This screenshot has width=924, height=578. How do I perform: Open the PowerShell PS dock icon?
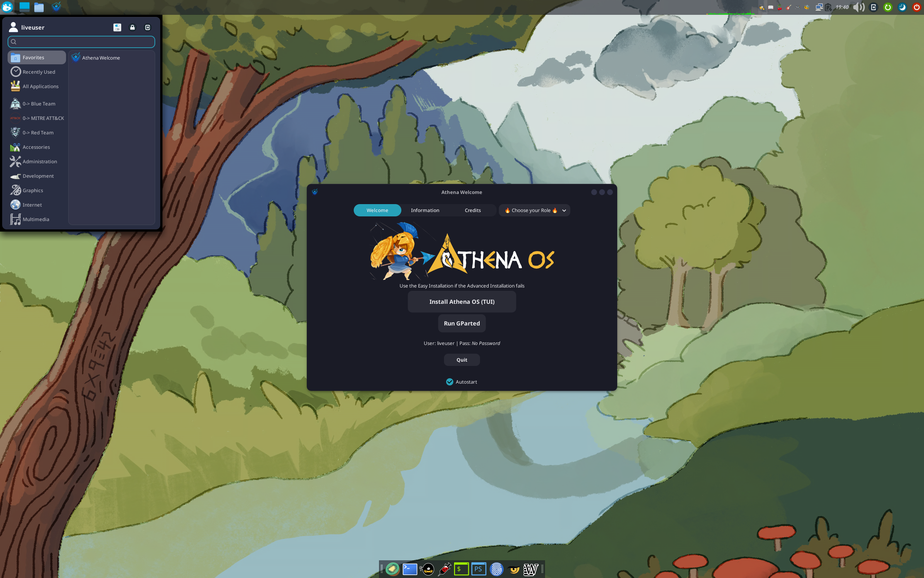tap(478, 569)
